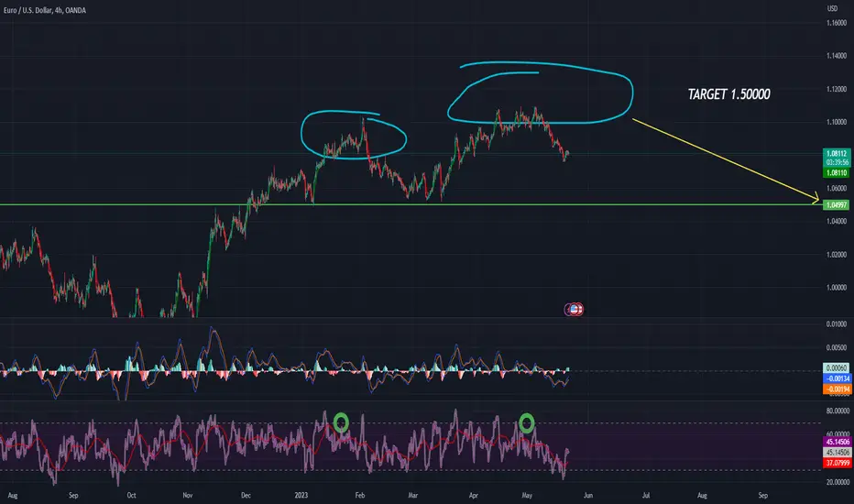Click the green 1.04997 horizontal line label
Screen dimensions: 854x504
point(837,205)
